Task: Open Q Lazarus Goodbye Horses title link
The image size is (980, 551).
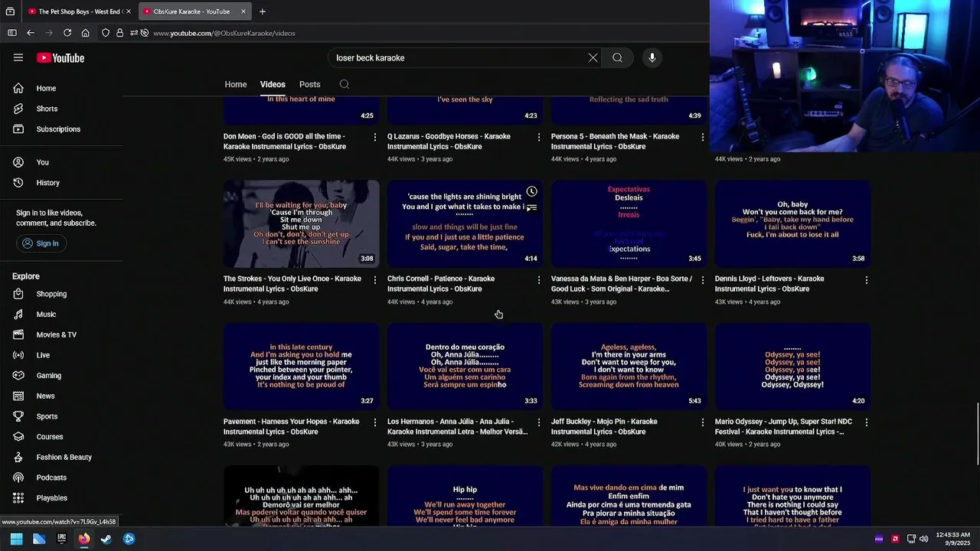Action: [x=449, y=142]
